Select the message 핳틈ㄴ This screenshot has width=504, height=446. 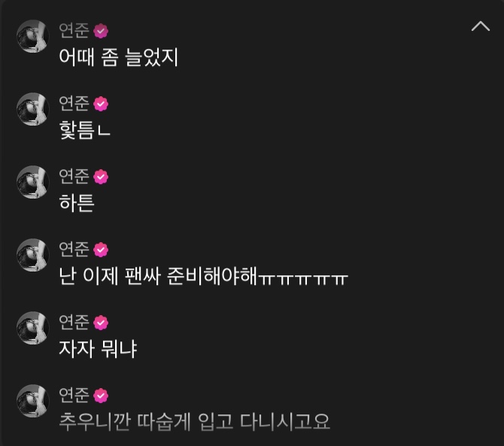pyautogui.click(x=84, y=130)
